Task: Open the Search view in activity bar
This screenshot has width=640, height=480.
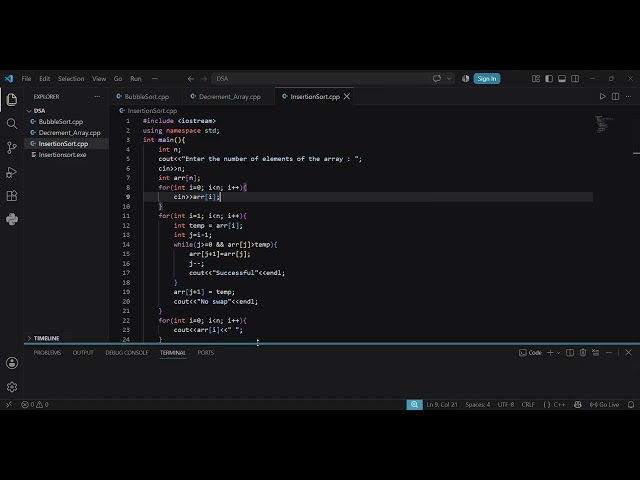Action: 12,123
